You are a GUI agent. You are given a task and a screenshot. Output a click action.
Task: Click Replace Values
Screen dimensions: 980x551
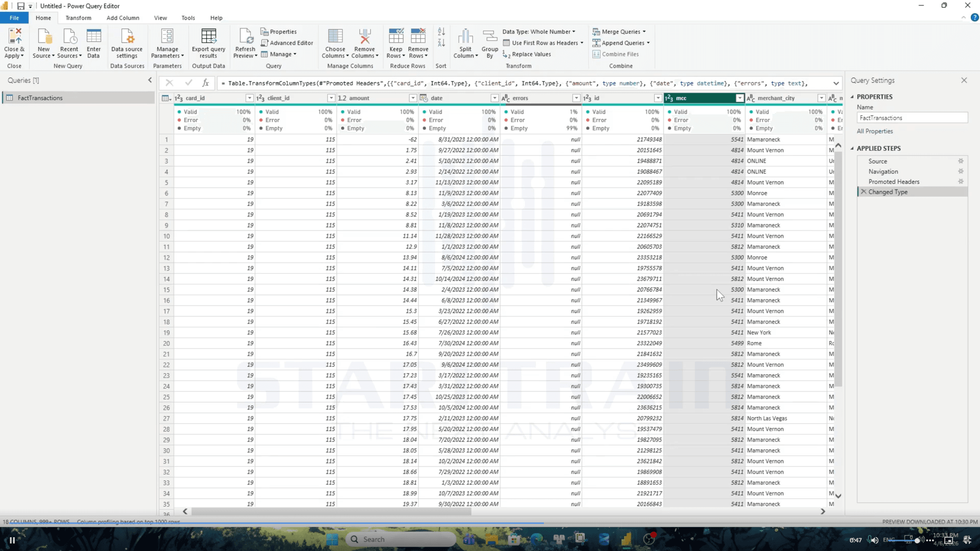pos(527,54)
